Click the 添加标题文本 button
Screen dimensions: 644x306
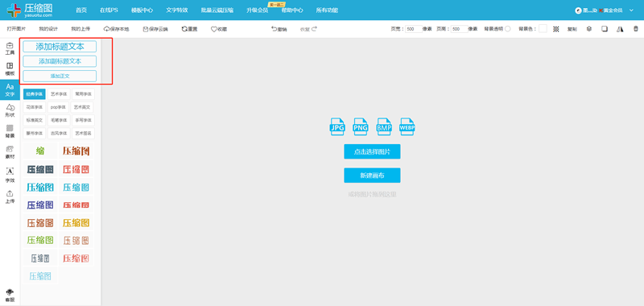60,47
